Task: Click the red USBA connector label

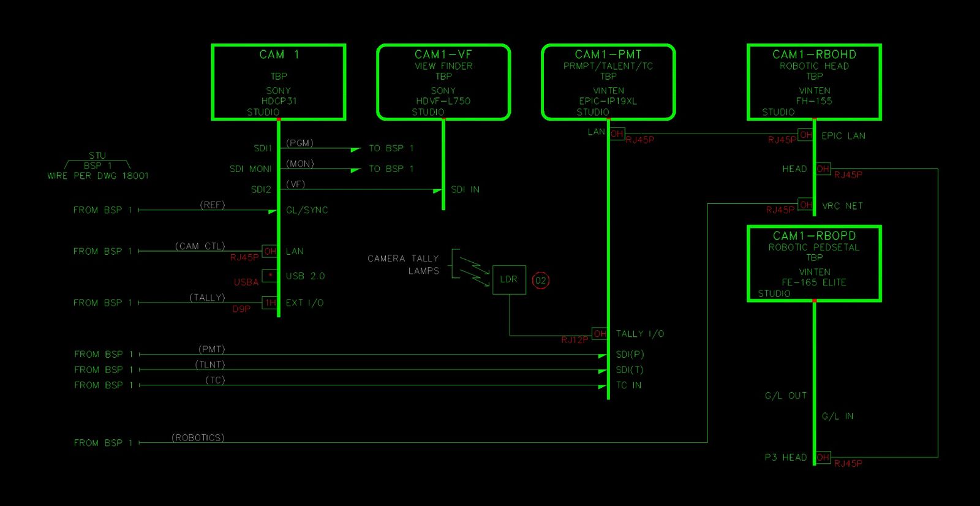Action: click(x=246, y=282)
